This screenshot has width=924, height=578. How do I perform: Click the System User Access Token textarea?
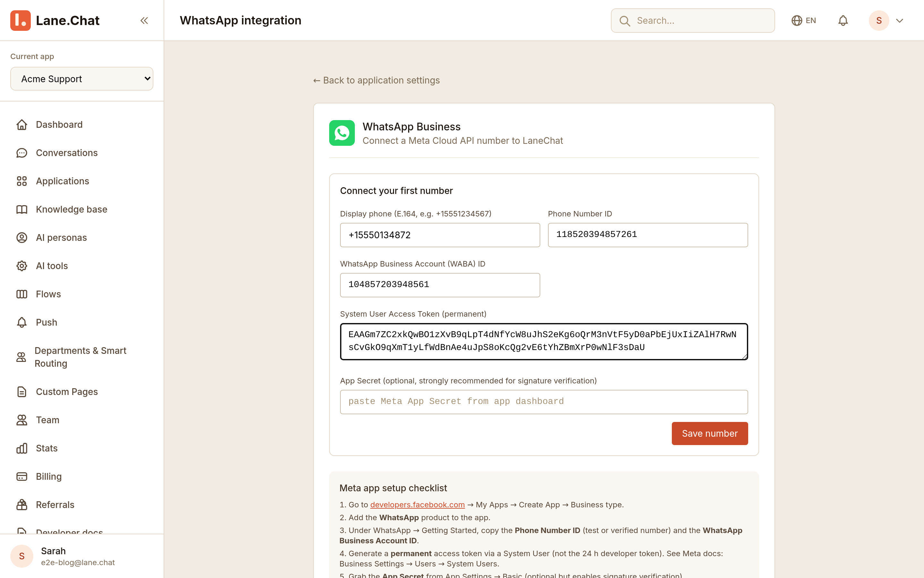[x=544, y=341]
